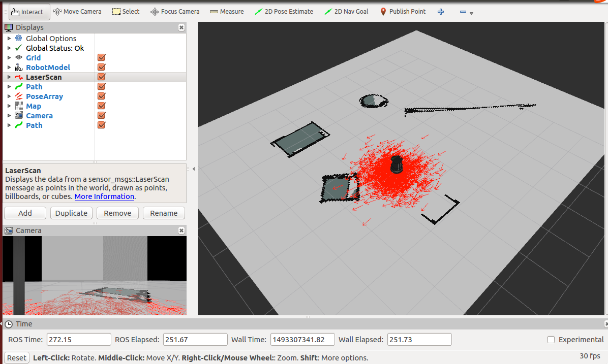Uncheck the Grid display checkbox

pos(102,57)
